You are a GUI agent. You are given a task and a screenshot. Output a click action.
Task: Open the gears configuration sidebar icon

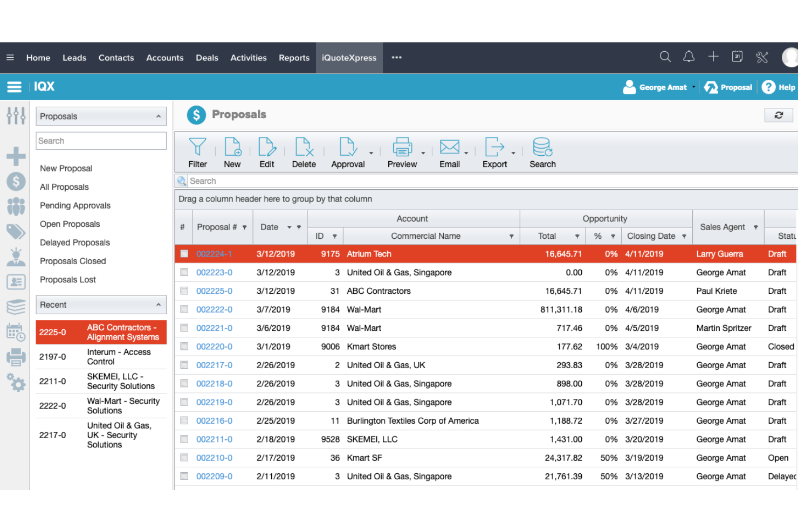(x=16, y=382)
